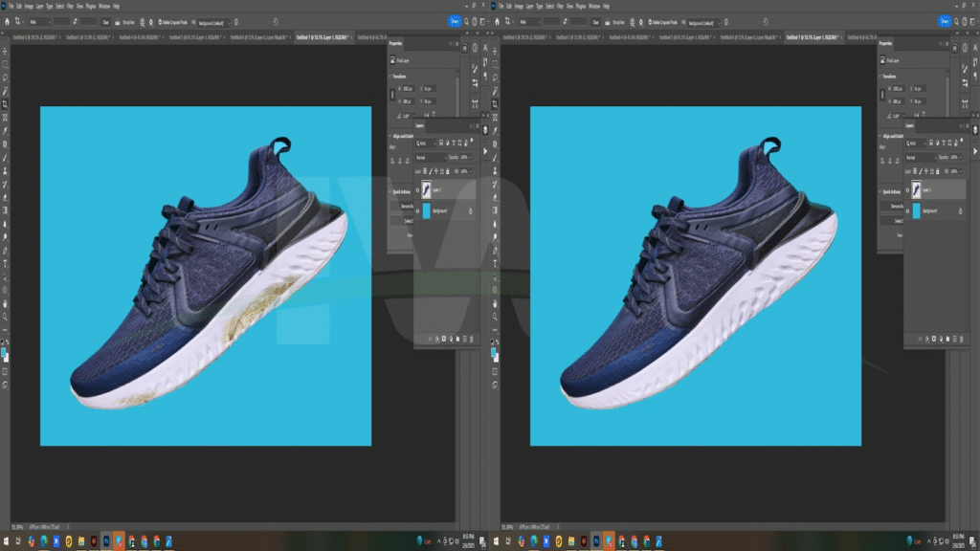The image size is (980, 551).
Task: Toggle Delete Cropped Pixels checkbox in left window
Action: point(160,23)
